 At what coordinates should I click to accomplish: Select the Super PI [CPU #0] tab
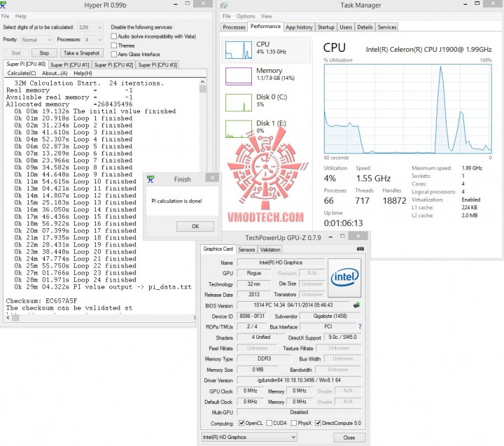(x=26, y=64)
